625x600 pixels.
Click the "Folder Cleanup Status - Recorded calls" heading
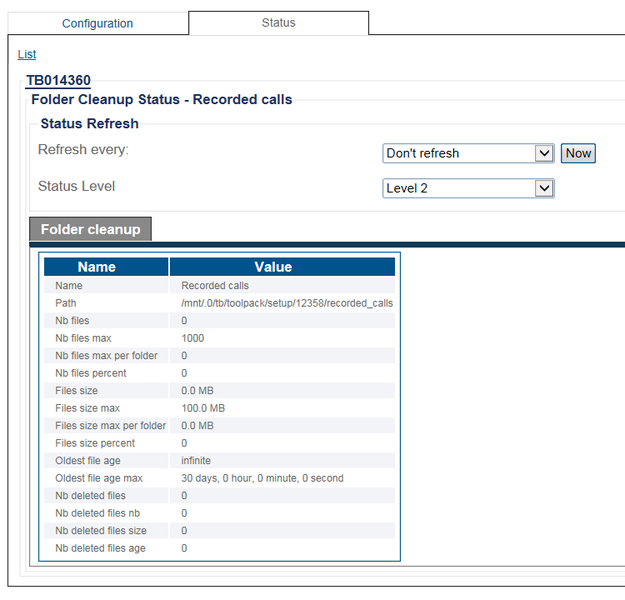(x=162, y=99)
